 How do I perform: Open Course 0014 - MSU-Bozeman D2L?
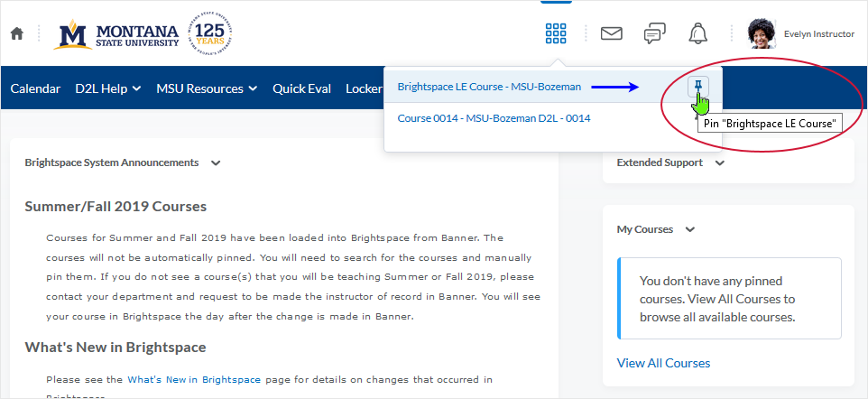pyautogui.click(x=494, y=118)
